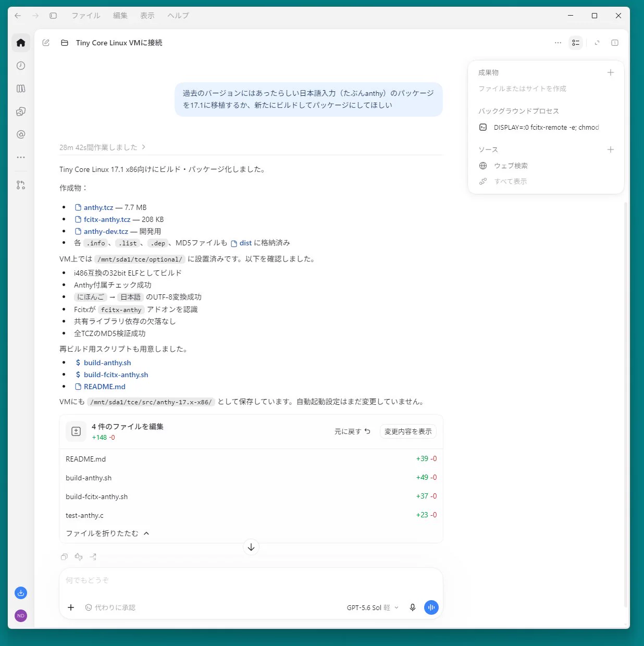Open the ヘルプ menu
The image size is (644, 646).
click(x=178, y=16)
